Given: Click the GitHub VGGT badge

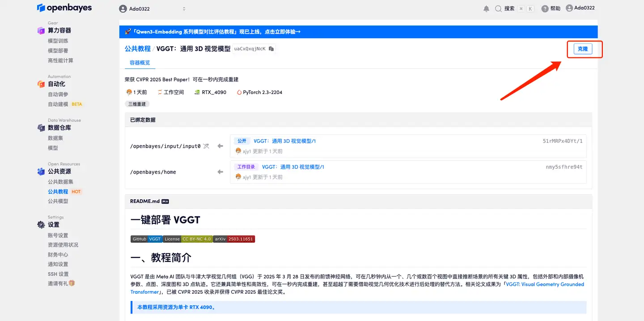Looking at the screenshot, I should 146,239.
